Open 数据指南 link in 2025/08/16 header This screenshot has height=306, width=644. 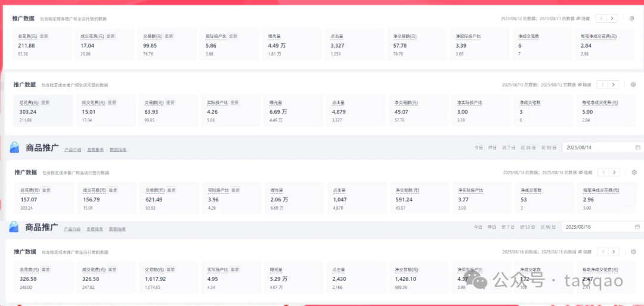point(117,229)
